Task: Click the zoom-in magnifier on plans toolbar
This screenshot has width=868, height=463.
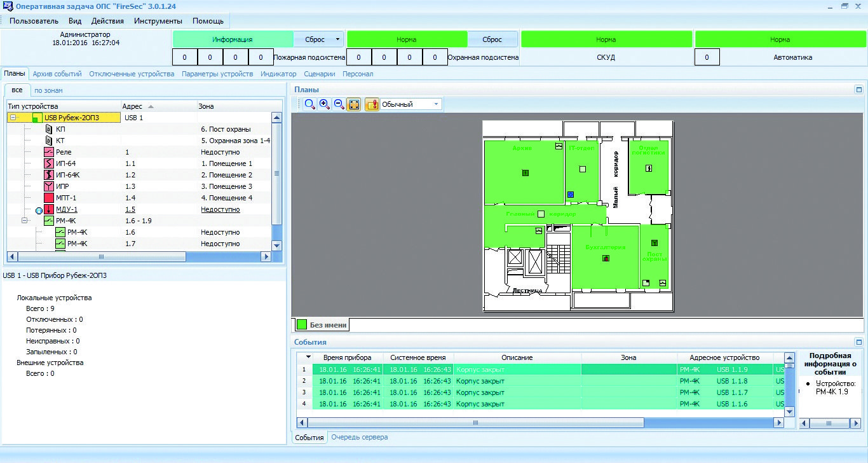Action: (x=324, y=104)
